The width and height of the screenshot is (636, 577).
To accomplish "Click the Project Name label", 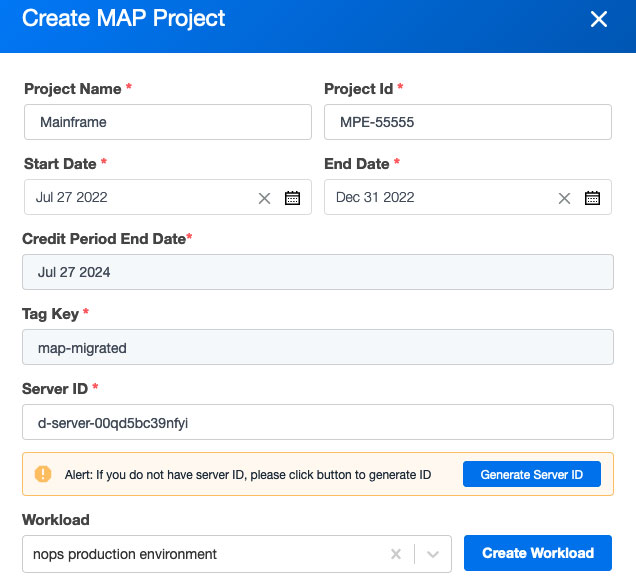I will pos(73,89).
